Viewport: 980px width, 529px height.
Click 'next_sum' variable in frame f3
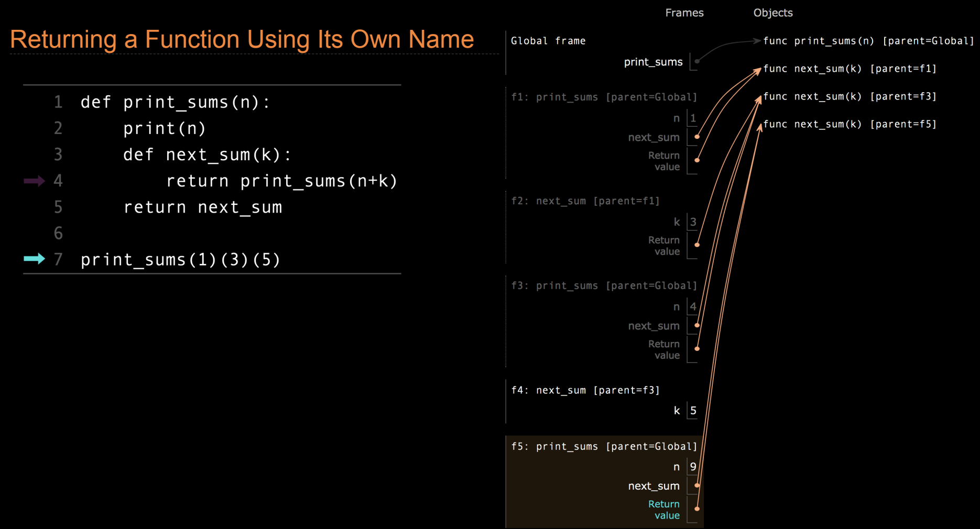(654, 326)
